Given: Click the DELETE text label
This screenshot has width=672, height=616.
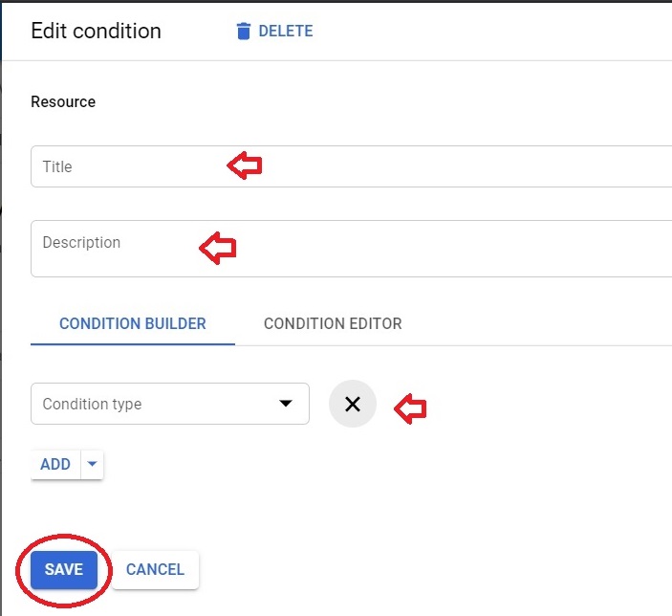Looking at the screenshot, I should click(x=286, y=32).
